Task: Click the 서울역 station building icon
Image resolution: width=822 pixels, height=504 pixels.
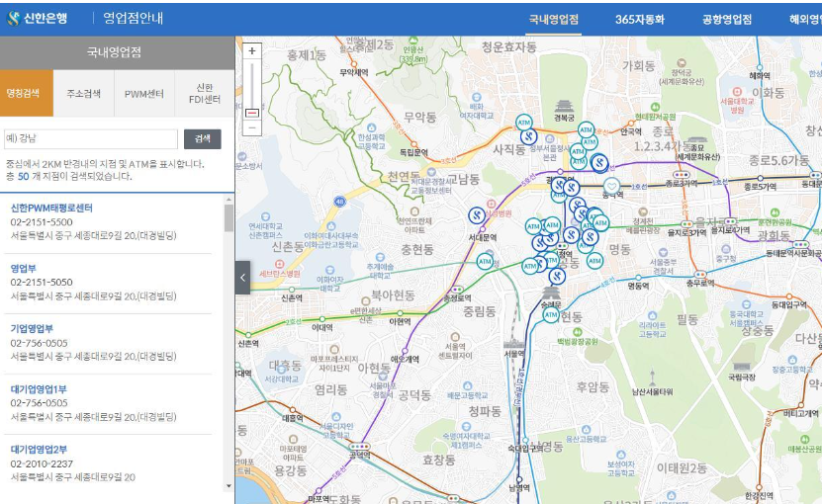Action: (513, 343)
